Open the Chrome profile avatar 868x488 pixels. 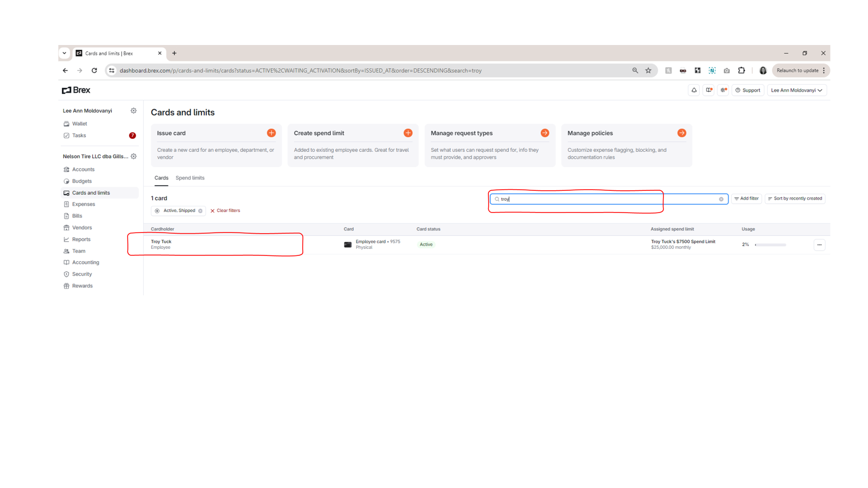763,70
